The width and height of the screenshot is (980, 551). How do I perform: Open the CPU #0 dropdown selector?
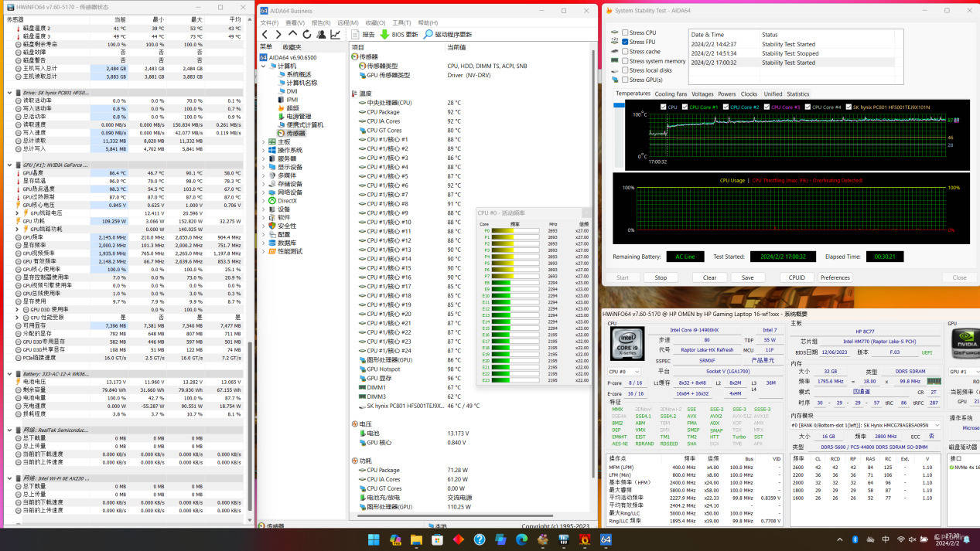click(626, 372)
